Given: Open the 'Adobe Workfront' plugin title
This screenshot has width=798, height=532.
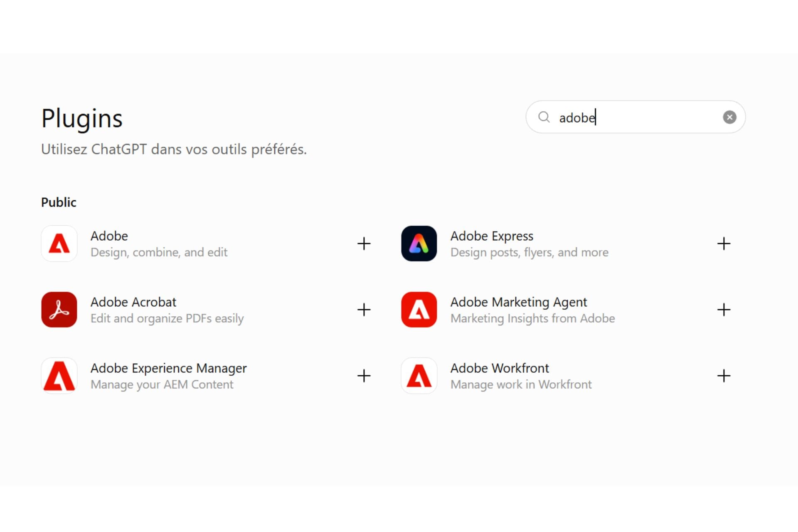Looking at the screenshot, I should [500, 368].
